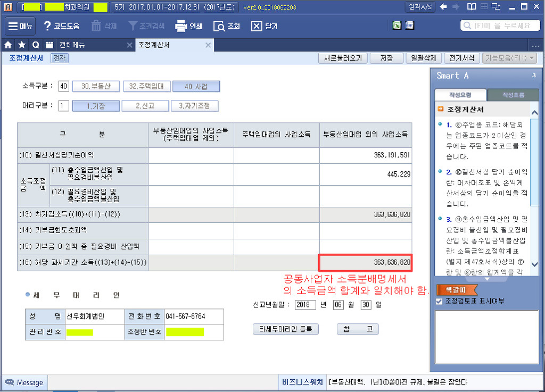Click the 원격A/S button

tap(420, 6)
